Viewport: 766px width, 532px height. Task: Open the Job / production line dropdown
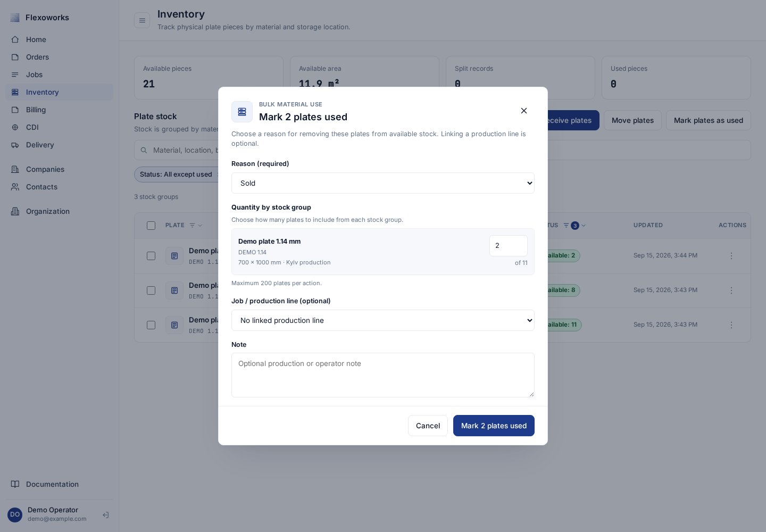pos(383,320)
